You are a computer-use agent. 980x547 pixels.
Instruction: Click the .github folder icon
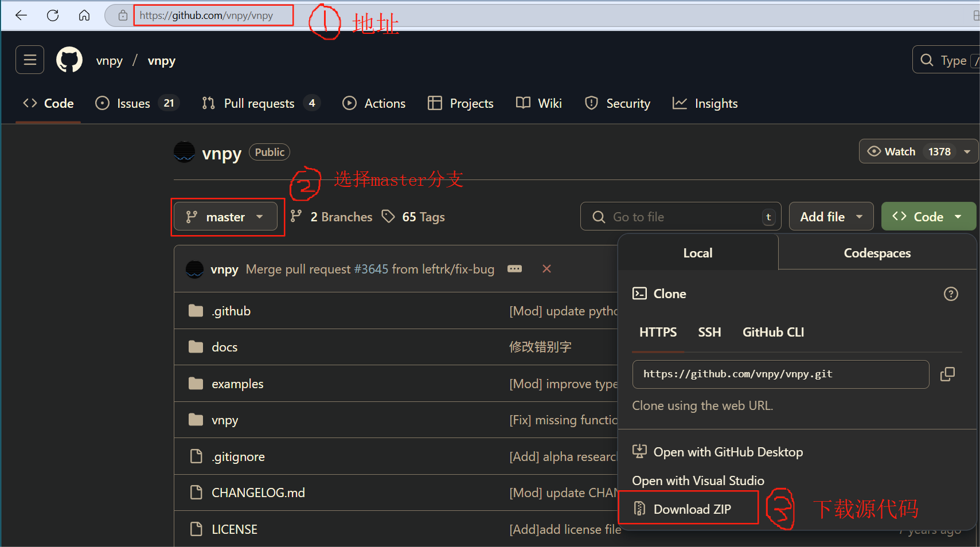196,311
